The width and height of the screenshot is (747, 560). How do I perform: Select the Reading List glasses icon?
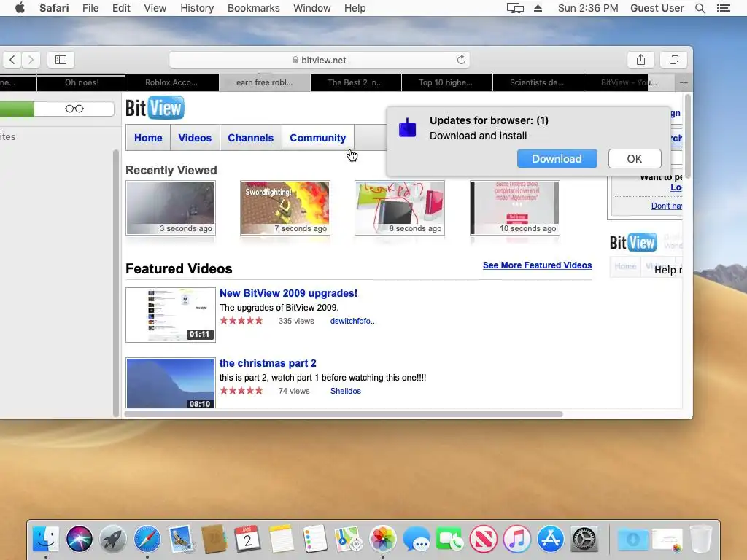coord(74,109)
